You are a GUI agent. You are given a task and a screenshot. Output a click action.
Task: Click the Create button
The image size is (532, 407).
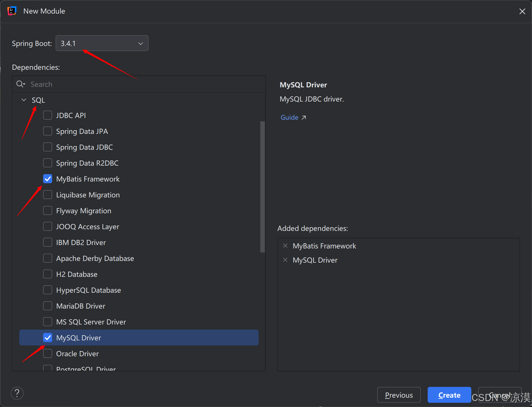[449, 395]
